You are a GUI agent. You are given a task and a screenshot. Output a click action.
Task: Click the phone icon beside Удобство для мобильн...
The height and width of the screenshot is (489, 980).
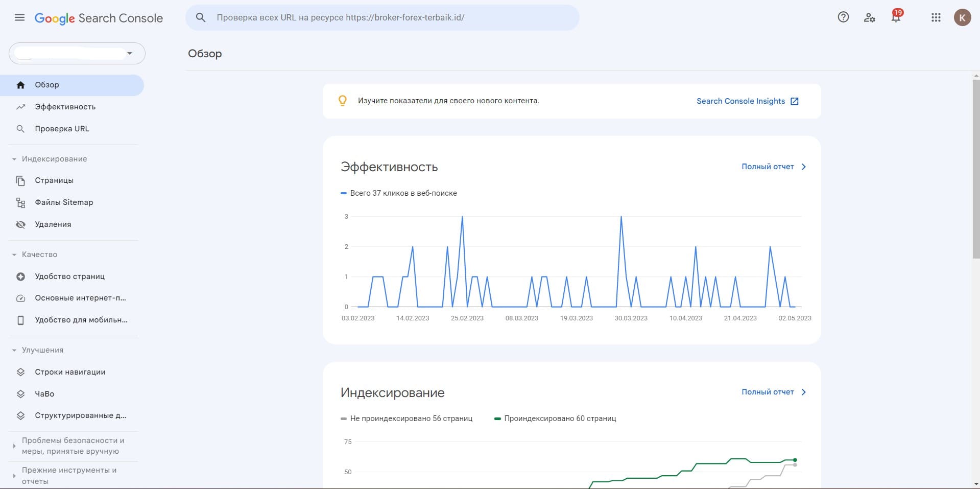point(20,320)
